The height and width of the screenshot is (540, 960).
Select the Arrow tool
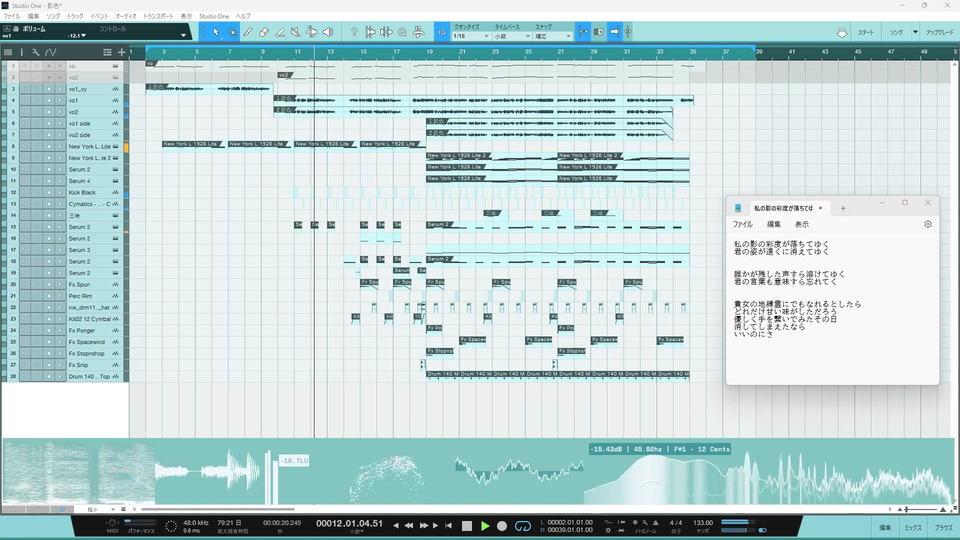click(216, 32)
